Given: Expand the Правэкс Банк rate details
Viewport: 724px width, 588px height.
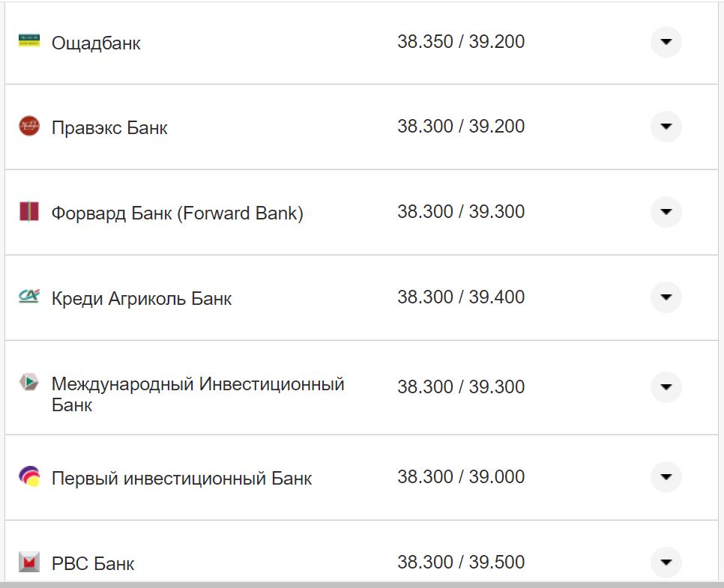Looking at the screenshot, I should (666, 127).
